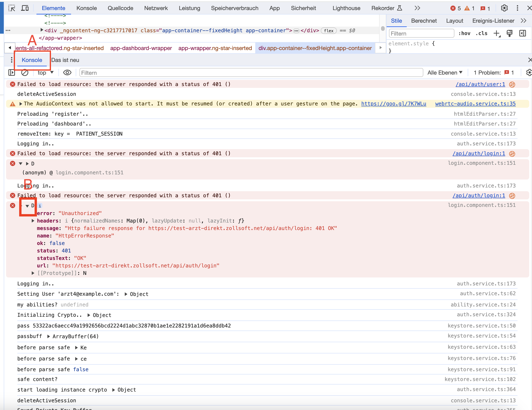Toggle the flex badge on the div
This screenshot has width=532, height=410.
329,31
